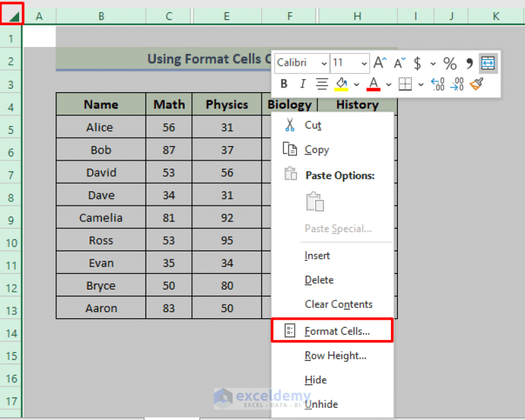Viewport: 525px width, 420px height.
Task: Center align text via mini toolbar
Action: click(x=322, y=83)
